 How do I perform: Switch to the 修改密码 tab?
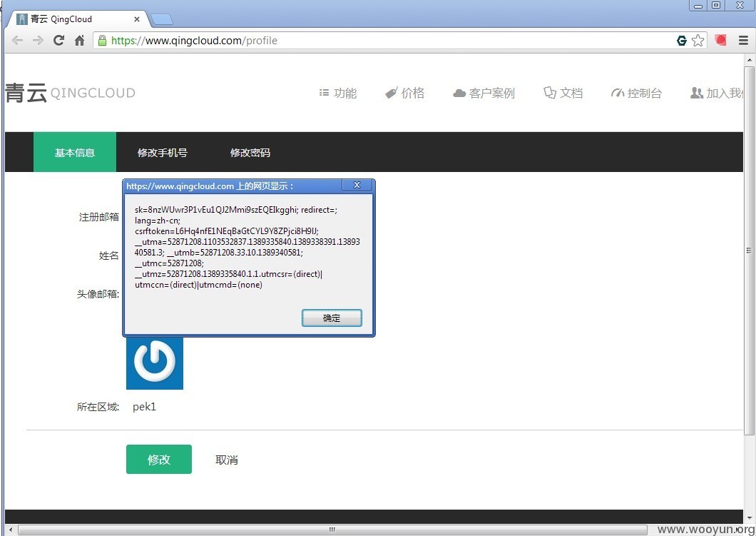click(250, 153)
